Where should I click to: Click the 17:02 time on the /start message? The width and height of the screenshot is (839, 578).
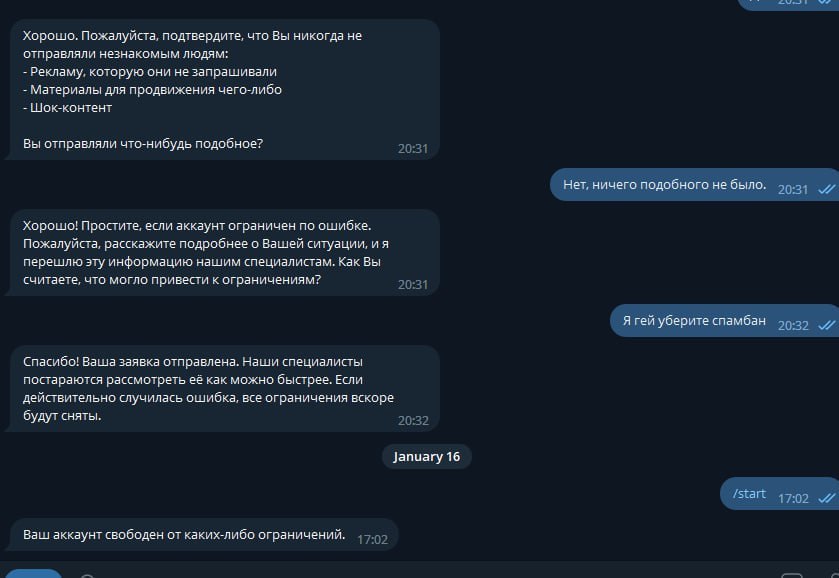tap(793, 497)
